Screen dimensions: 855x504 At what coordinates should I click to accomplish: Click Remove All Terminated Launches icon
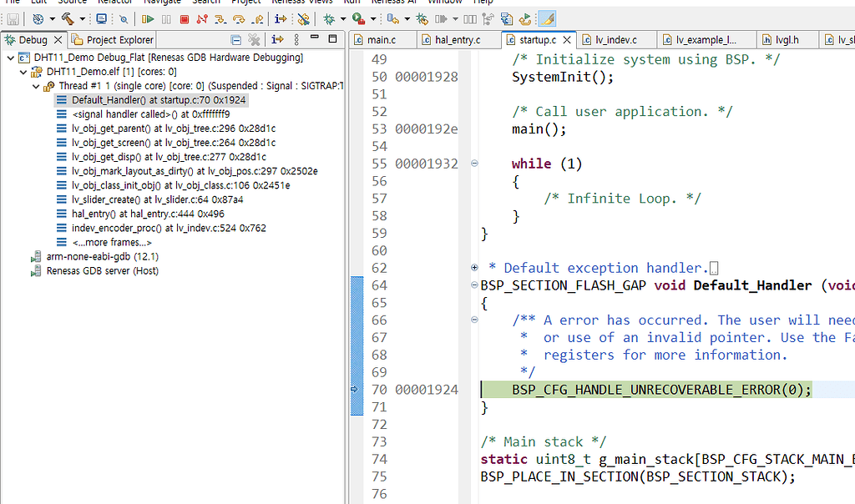[x=254, y=39]
